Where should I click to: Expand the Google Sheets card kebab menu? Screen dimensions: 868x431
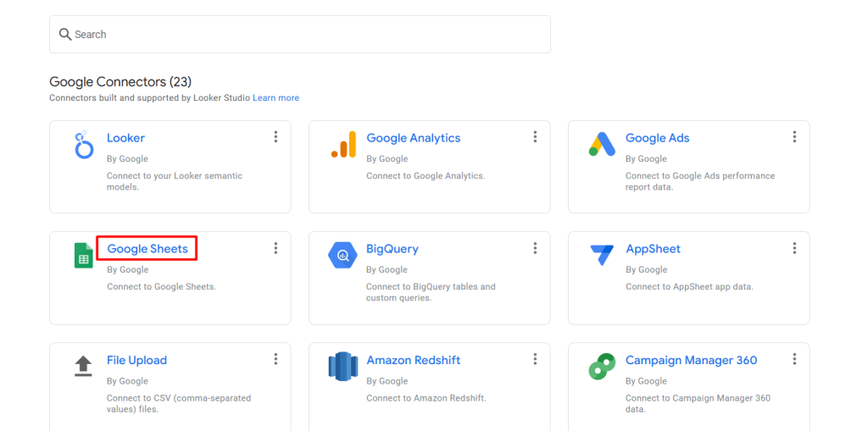point(275,248)
